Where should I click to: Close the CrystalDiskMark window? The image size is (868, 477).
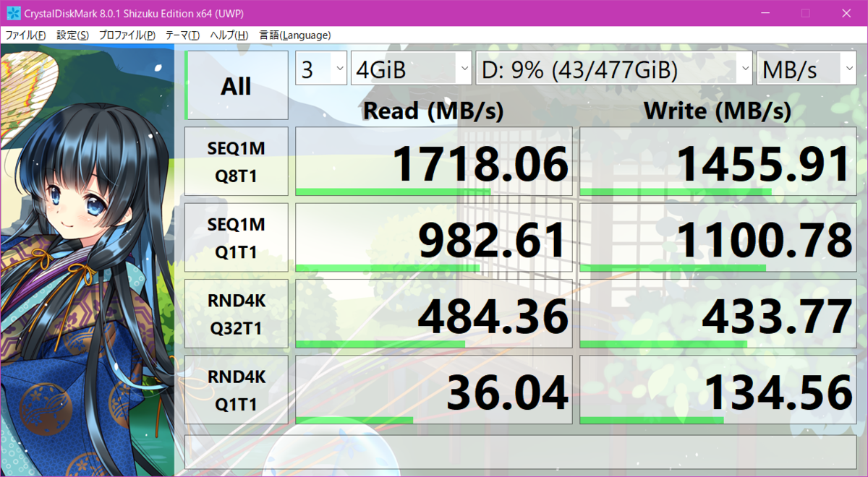(845, 13)
